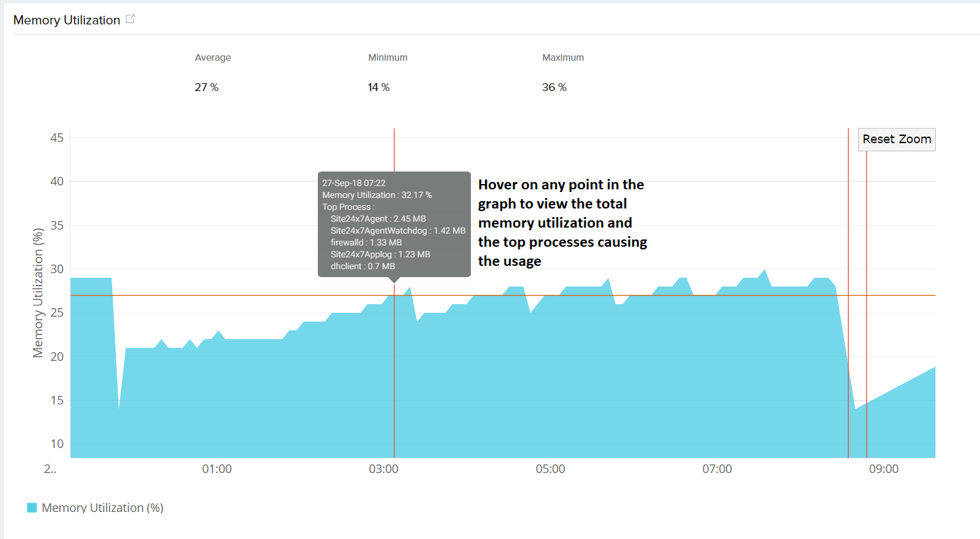980x539 pixels.
Task: Click the Minimum stat label
Action: pyautogui.click(x=388, y=57)
